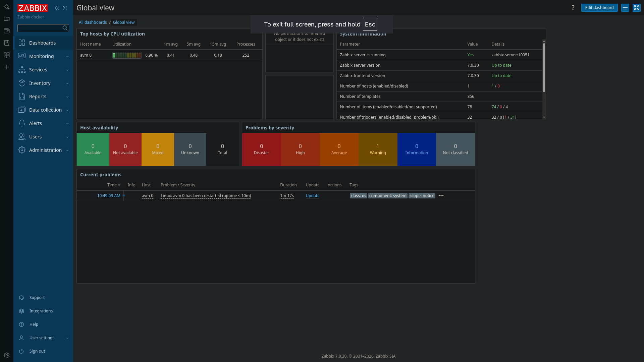Click the avm 0 CPU utilization bar

pyautogui.click(x=127, y=55)
